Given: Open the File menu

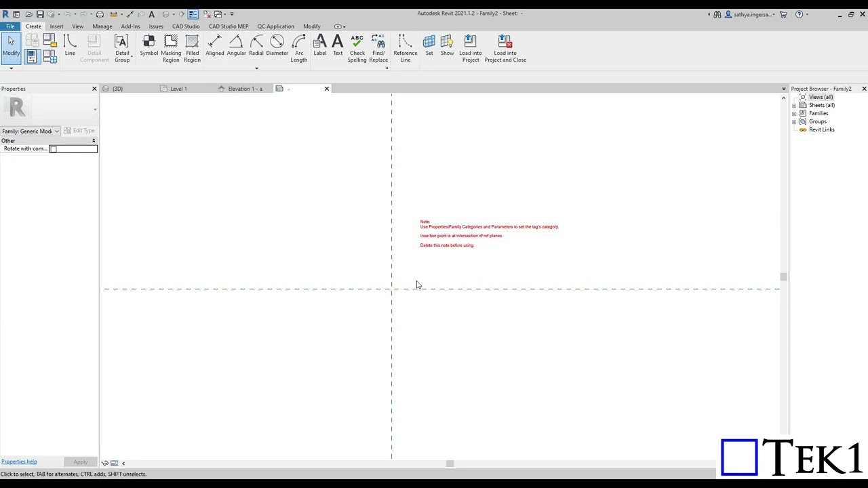Looking at the screenshot, I should (x=10, y=26).
